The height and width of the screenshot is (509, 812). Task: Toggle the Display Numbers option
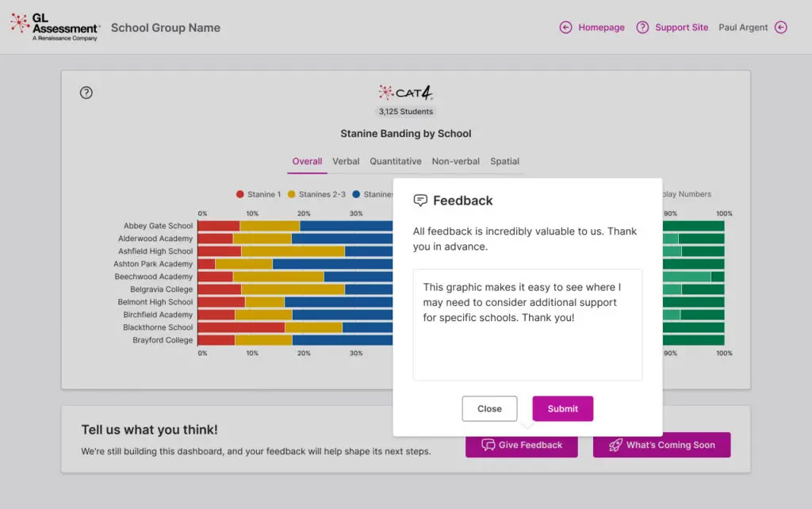[x=686, y=194]
